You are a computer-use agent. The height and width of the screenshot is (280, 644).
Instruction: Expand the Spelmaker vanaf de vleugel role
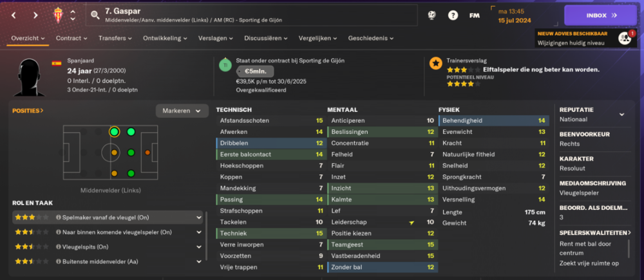pos(199,217)
